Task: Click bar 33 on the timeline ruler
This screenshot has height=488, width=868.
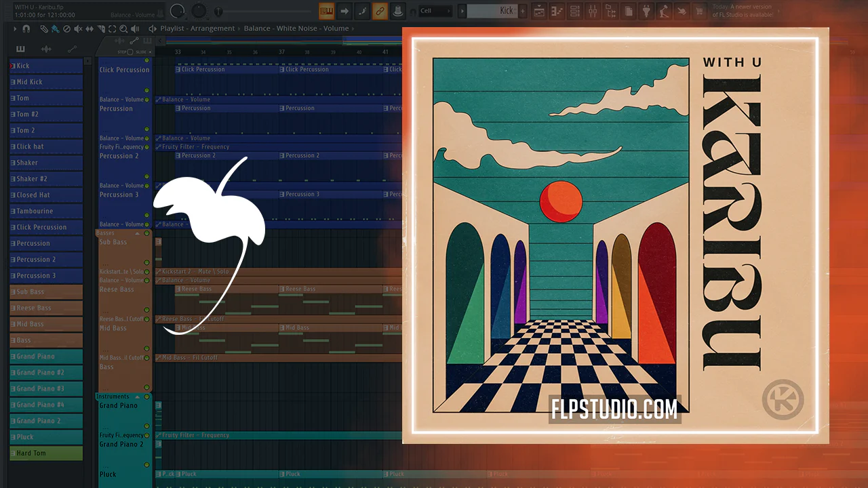Action: 178,52
